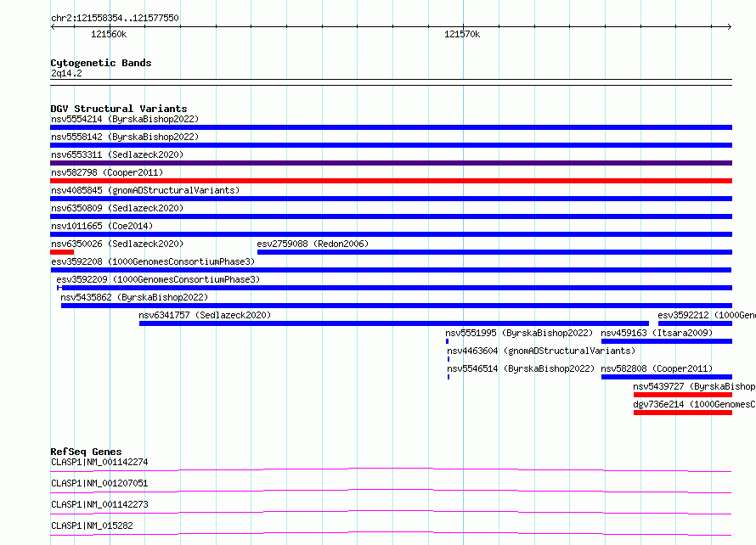Select the nsv6350026 (Sedlazeck2020) label
This screenshot has height=545, width=756.
tap(117, 244)
